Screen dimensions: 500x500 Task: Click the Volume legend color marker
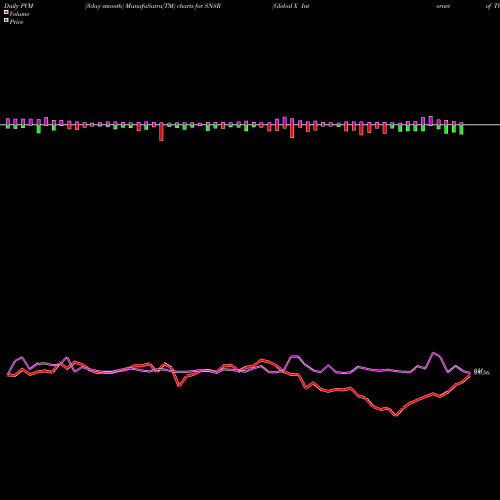(6, 12)
